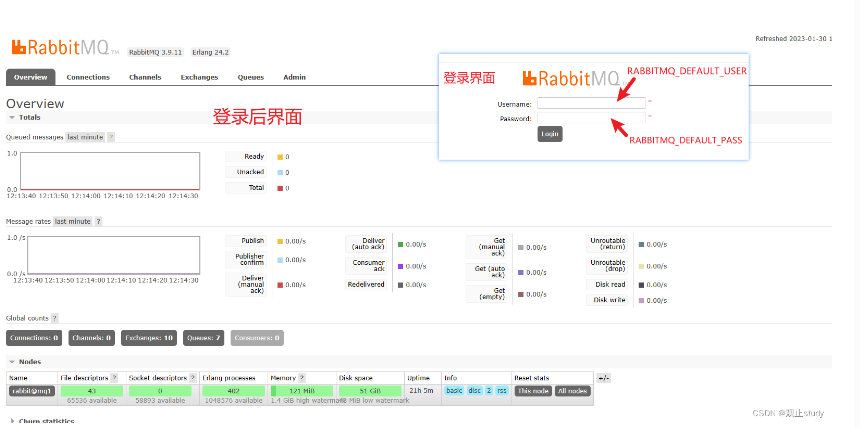This screenshot has height=428, width=860.
Task: Click the red Total legend swatch
Action: point(280,188)
